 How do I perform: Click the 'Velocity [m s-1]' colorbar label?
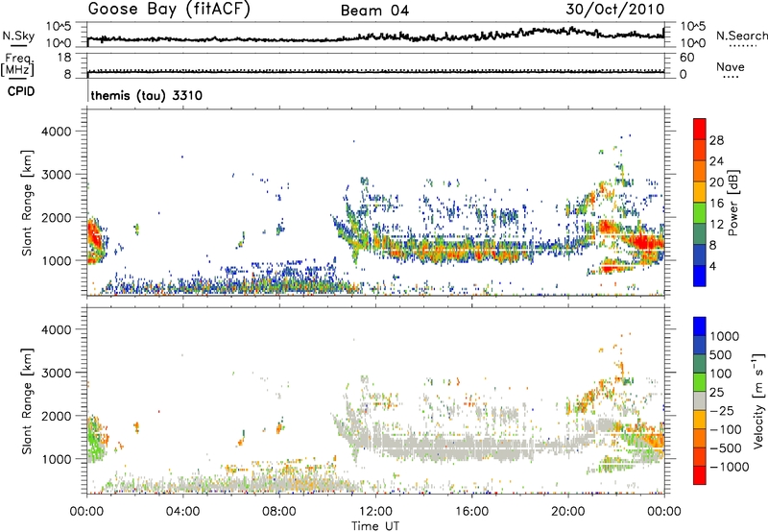tap(758, 399)
